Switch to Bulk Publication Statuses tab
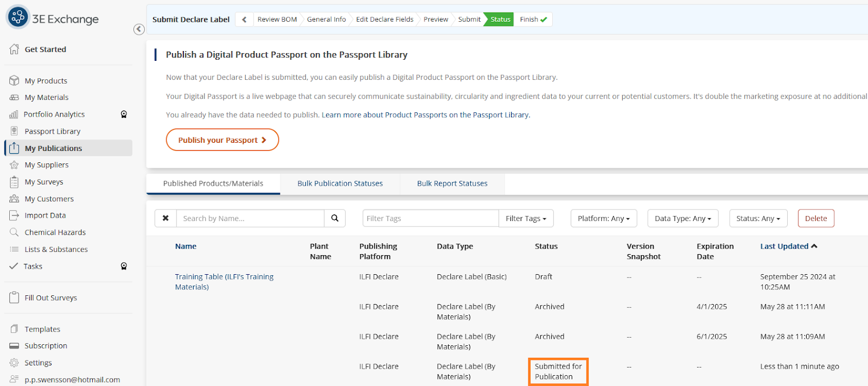This screenshot has height=386, width=868. coord(340,183)
